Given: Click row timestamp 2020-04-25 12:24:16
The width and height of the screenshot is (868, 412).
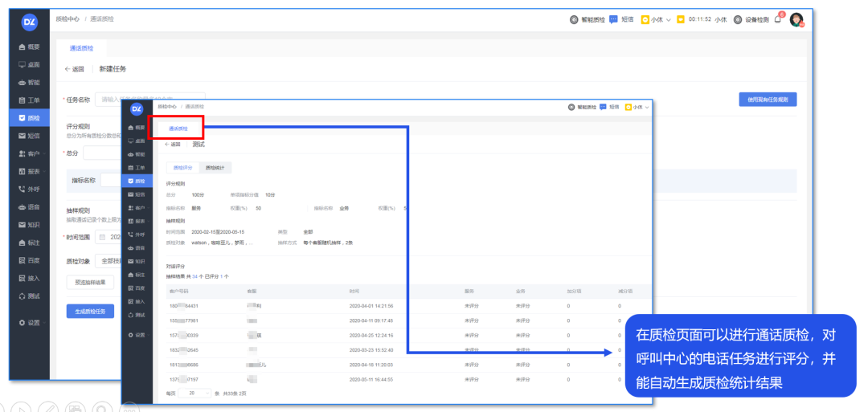Looking at the screenshot, I should point(371,335).
